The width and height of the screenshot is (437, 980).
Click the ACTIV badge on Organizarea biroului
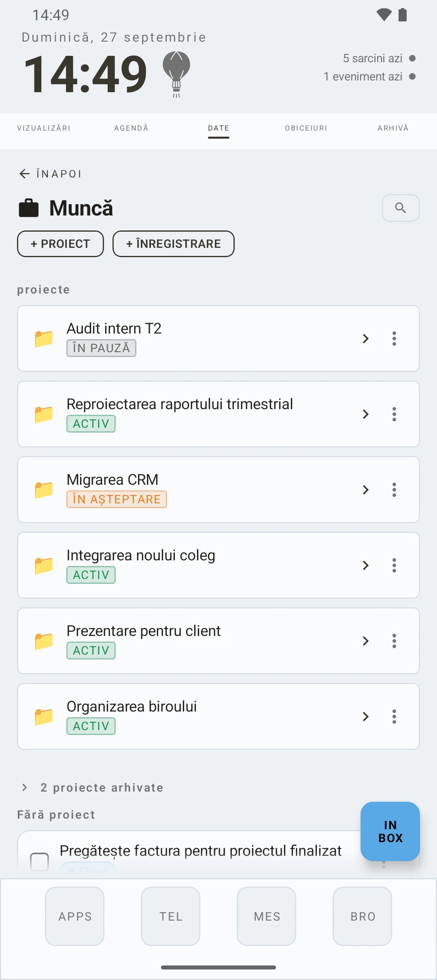coord(91,726)
